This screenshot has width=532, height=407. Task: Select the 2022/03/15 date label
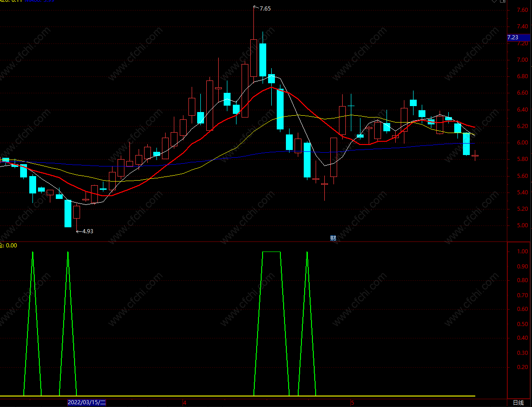coord(87,402)
